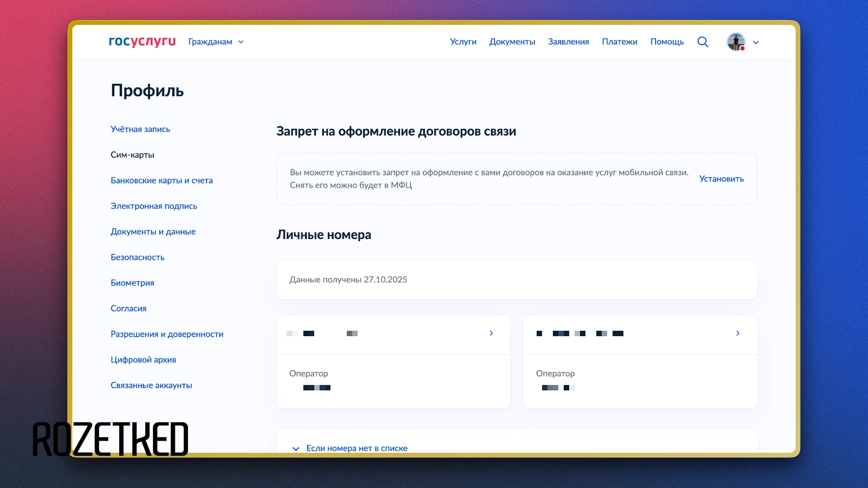
Task: Click the user avatar picture
Action: [736, 42]
